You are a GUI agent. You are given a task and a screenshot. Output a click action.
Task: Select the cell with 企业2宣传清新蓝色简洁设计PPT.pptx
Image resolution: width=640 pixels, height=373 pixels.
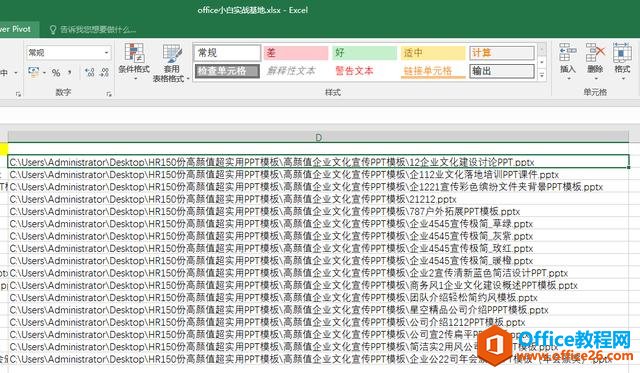[x=318, y=273]
